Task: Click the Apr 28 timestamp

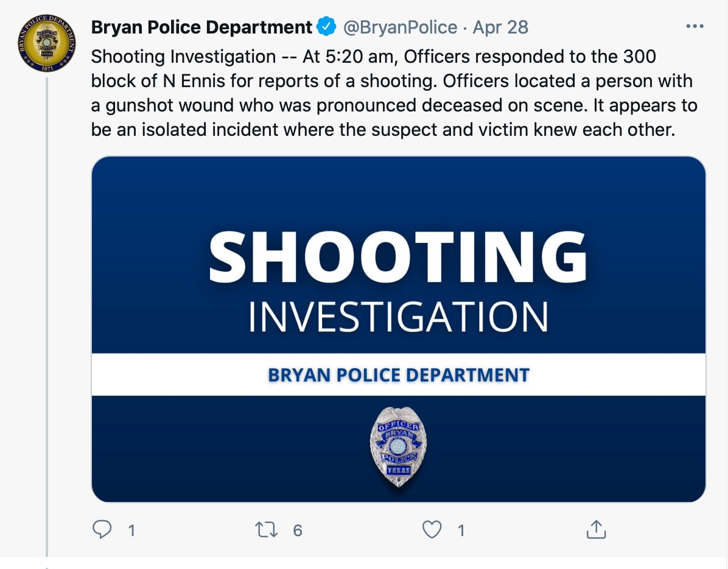Action: pos(500,27)
